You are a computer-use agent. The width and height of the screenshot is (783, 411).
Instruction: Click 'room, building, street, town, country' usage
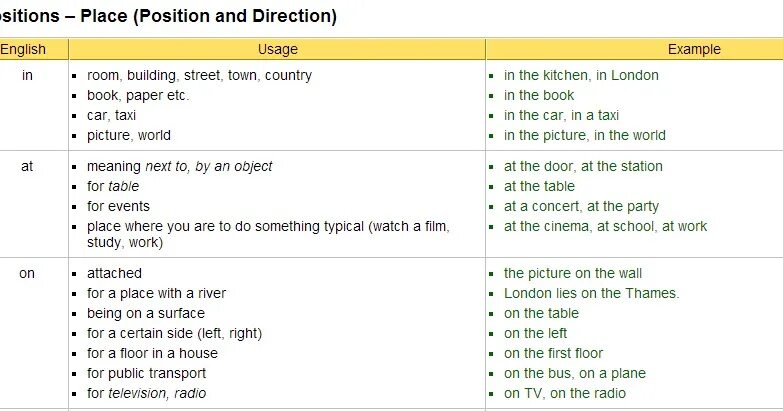coord(199,75)
